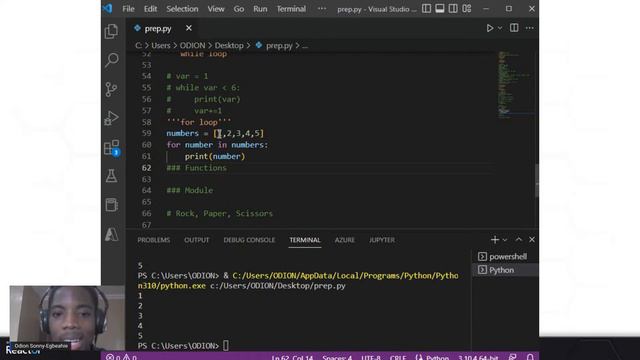This screenshot has width=640, height=360.
Task: Open the Run menu
Action: (x=260, y=9)
